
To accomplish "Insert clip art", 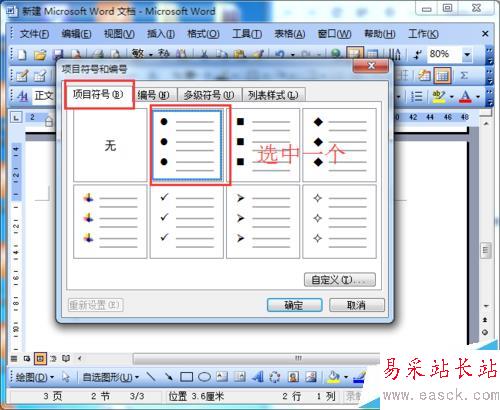I will pos(293,377).
